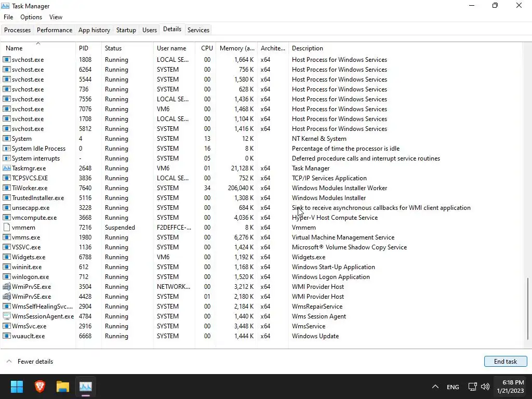Viewport: 532px width, 399px height.
Task: Select the wininit.exe process name
Action: [x=27, y=267]
